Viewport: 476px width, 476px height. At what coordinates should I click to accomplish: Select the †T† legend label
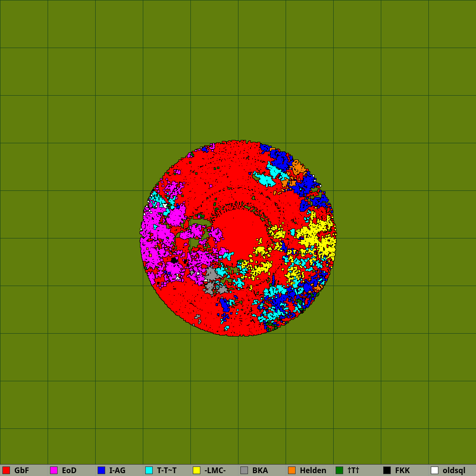(353, 470)
